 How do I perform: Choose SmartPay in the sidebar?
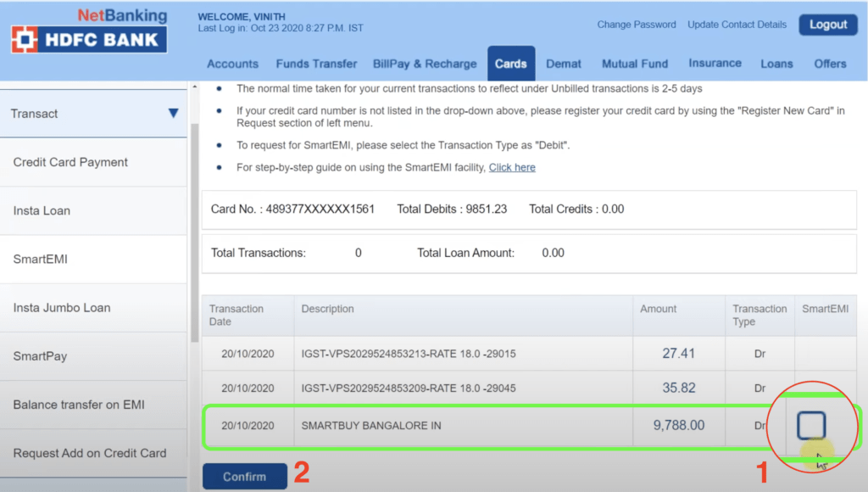(93, 356)
